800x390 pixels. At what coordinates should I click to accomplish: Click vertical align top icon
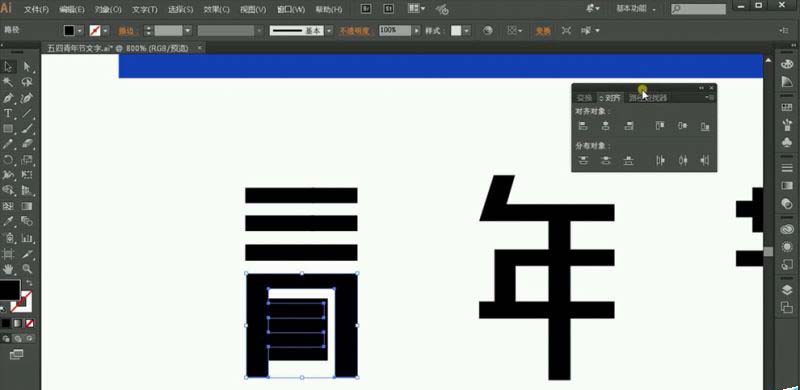point(660,126)
